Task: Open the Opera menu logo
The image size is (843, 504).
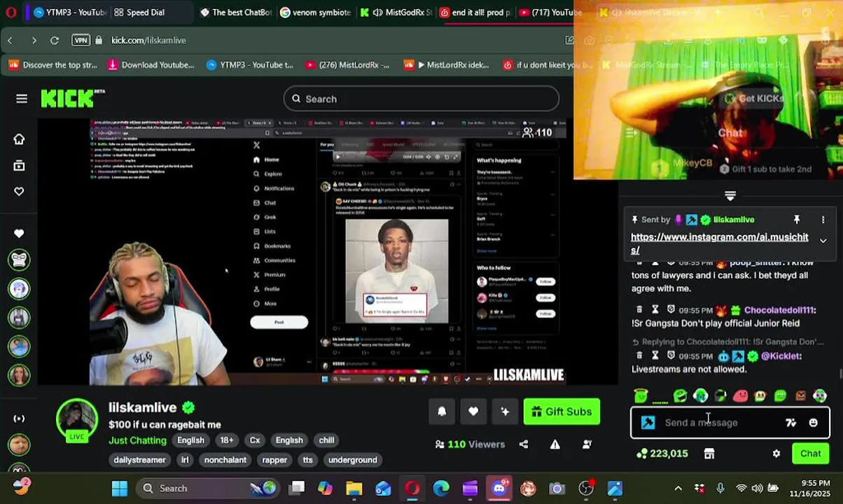Action: 11,13
